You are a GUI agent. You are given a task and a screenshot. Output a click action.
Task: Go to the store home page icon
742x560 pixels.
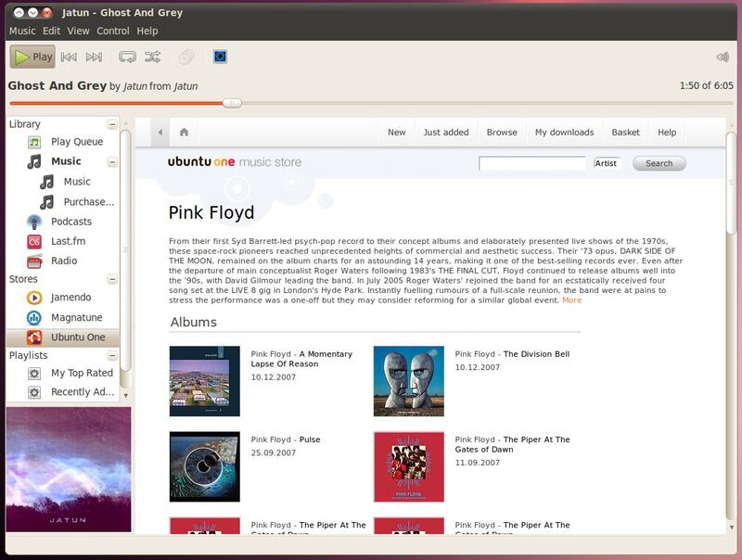184,133
